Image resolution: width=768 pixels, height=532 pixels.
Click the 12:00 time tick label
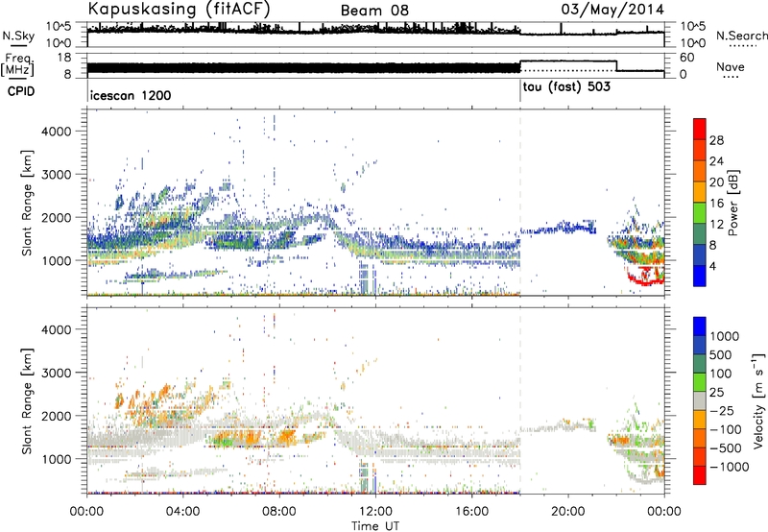(375, 512)
